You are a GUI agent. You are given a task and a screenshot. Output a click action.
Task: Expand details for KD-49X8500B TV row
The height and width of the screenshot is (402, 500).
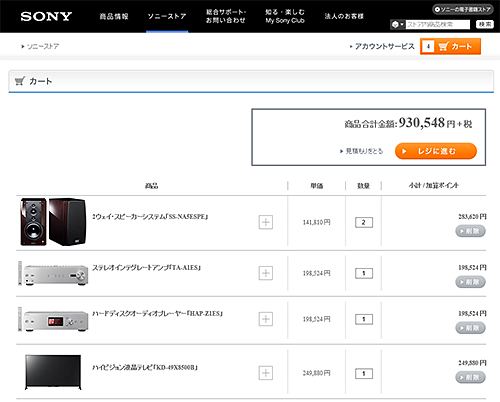click(x=266, y=373)
